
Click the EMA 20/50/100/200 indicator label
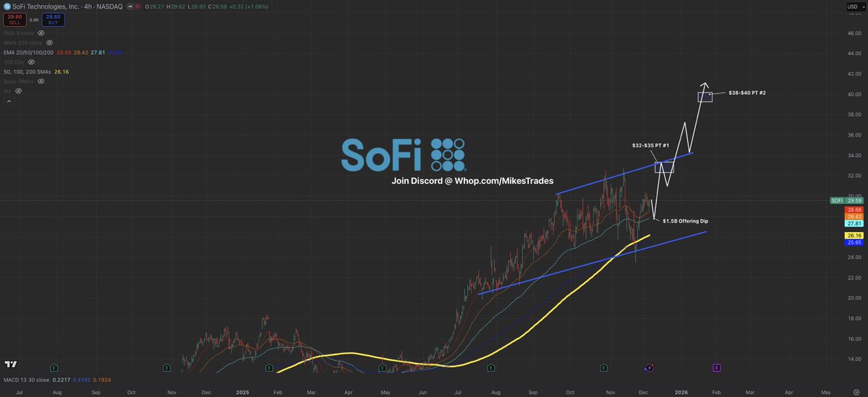(27, 52)
